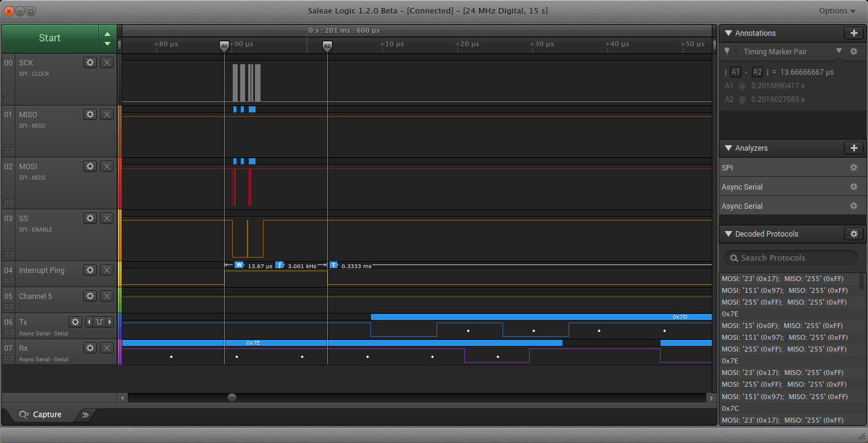
Task: Open SCK channel settings gear
Action: (90, 62)
